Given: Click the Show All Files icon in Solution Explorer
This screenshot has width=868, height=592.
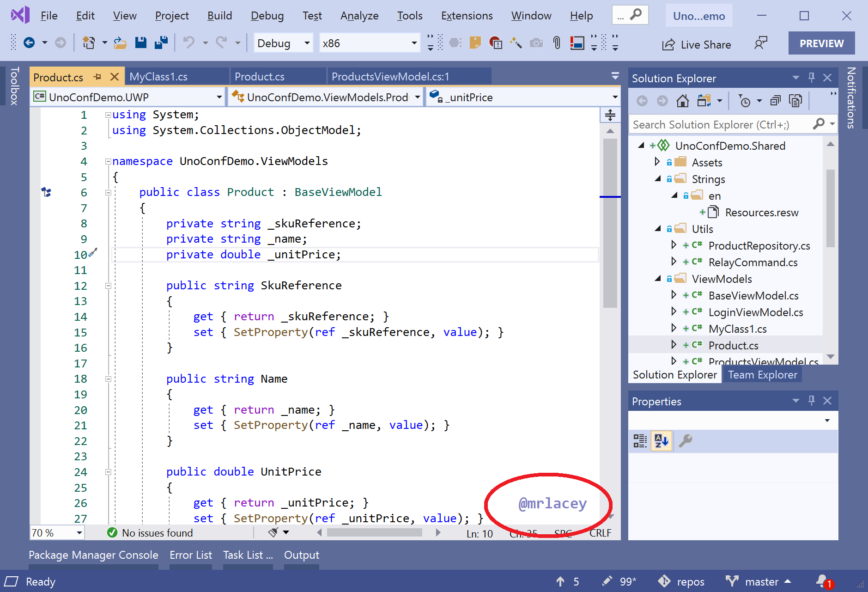Looking at the screenshot, I should (795, 101).
